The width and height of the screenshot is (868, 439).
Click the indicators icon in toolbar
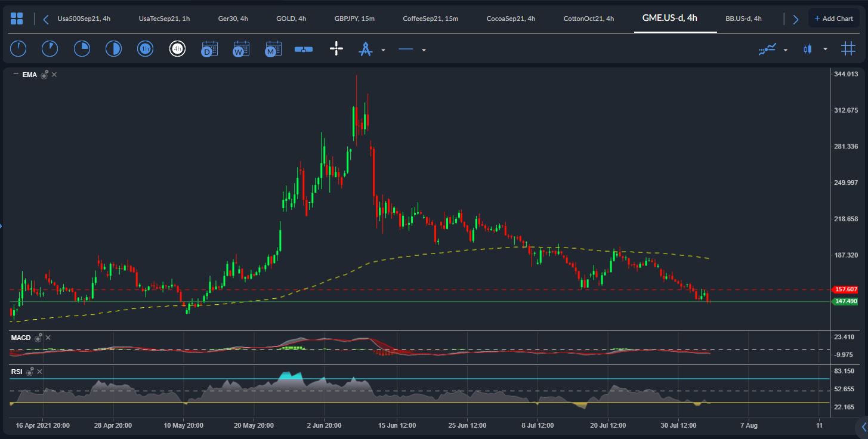pos(767,50)
